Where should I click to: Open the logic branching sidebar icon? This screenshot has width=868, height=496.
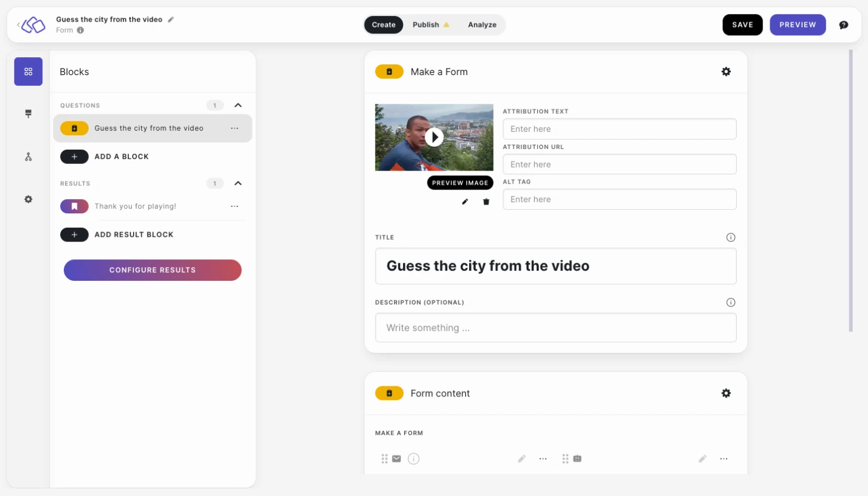tap(28, 157)
